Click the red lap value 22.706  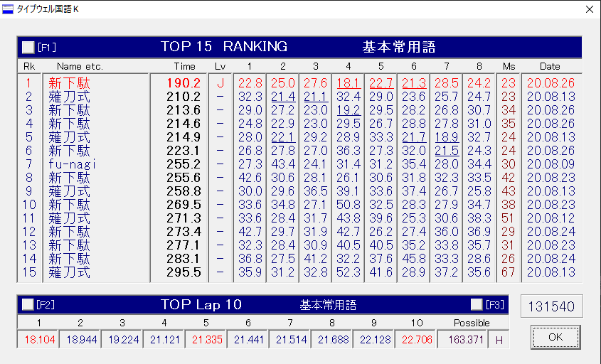tap(417, 340)
